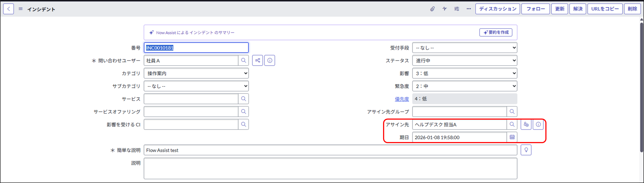Click the lightbulb suggestion icon
Image resolution: width=644 pixels, height=183 pixels.
[526, 150]
